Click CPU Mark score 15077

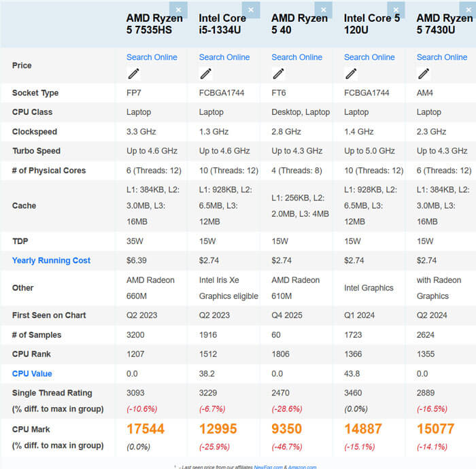pyautogui.click(x=436, y=429)
